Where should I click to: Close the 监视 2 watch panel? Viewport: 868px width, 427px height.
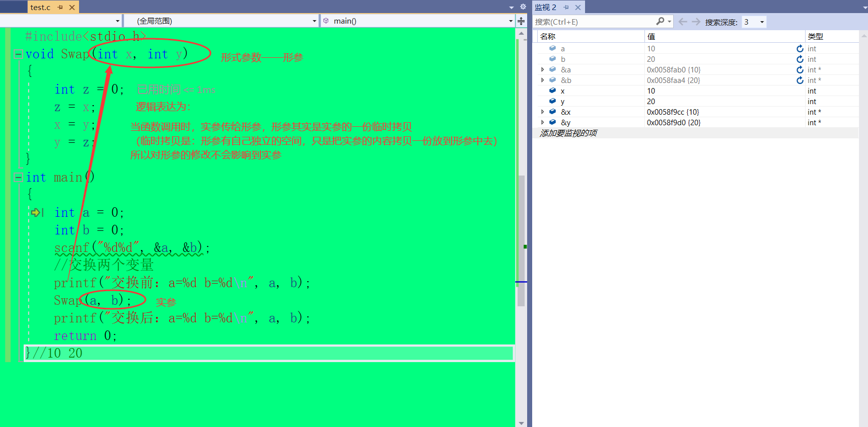point(578,7)
